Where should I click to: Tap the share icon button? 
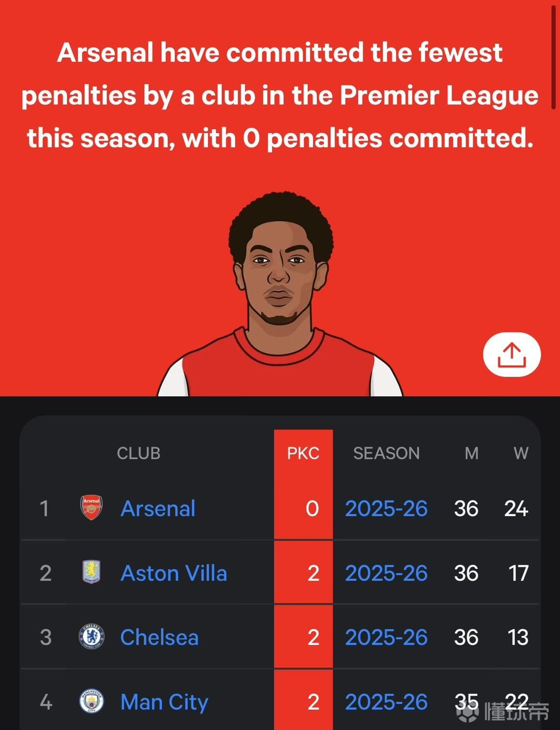(x=512, y=355)
